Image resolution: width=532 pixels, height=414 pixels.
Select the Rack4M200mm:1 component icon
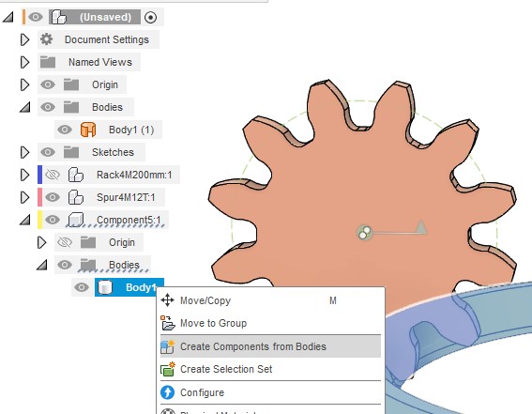76,175
